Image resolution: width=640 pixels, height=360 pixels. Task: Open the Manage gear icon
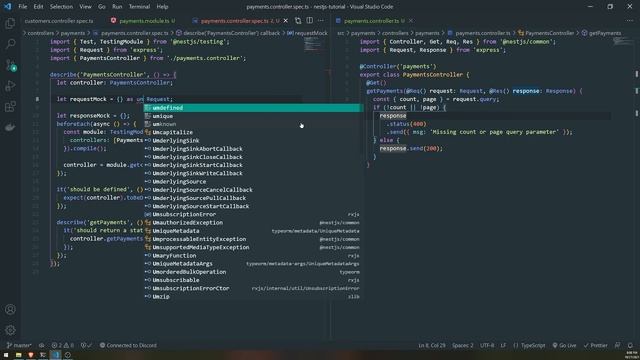coord(10,330)
